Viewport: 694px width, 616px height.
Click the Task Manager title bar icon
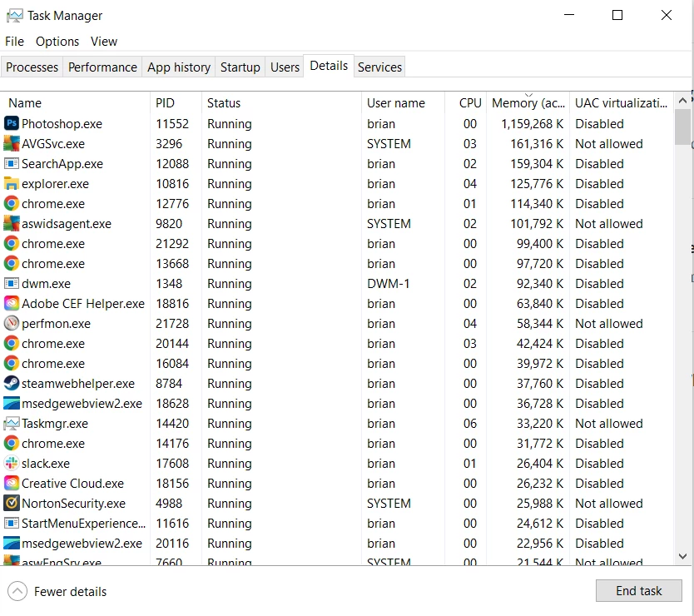click(x=15, y=16)
